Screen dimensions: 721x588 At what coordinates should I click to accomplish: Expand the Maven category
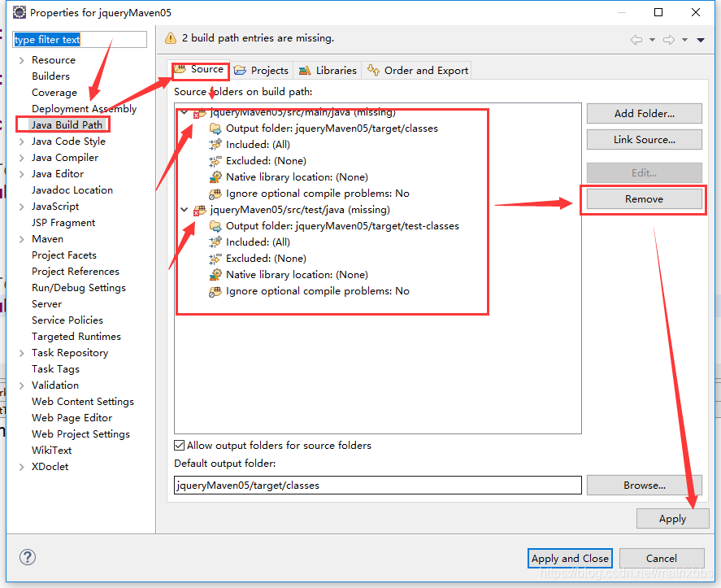(x=22, y=239)
